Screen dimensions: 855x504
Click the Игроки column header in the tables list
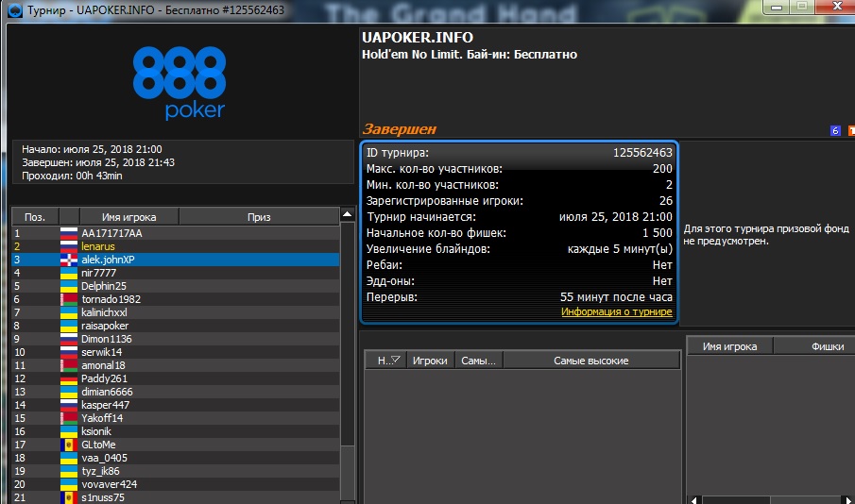[x=430, y=361]
